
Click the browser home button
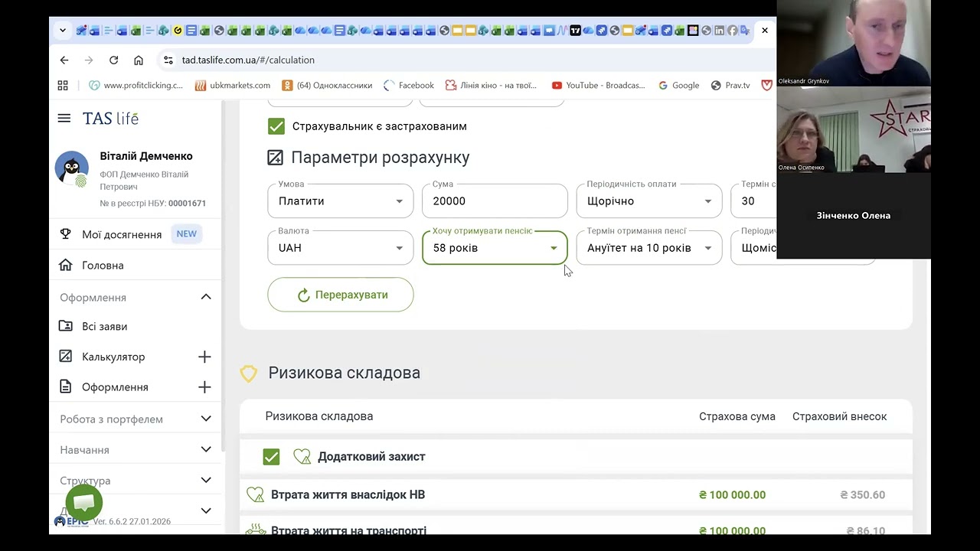tap(139, 60)
